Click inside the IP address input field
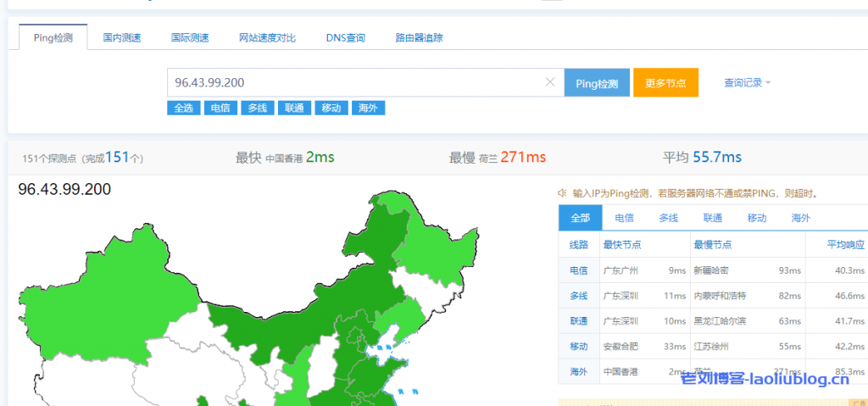The height and width of the screenshot is (406, 868). 356,82
